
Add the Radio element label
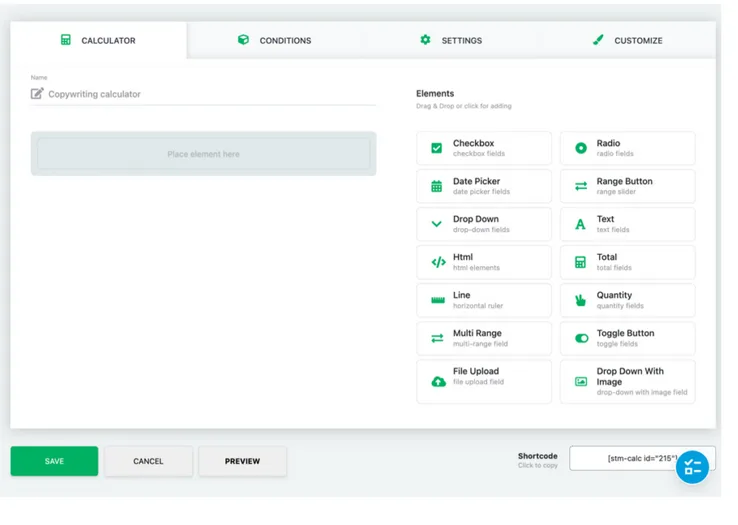point(608,143)
